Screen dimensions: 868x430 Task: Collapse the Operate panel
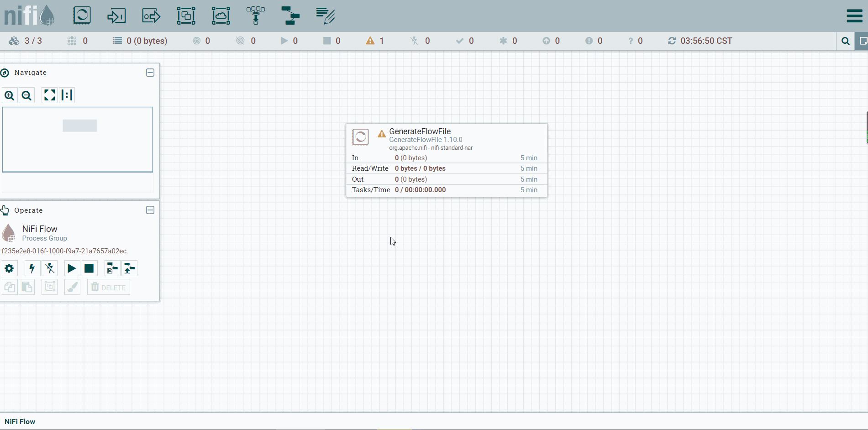150,210
